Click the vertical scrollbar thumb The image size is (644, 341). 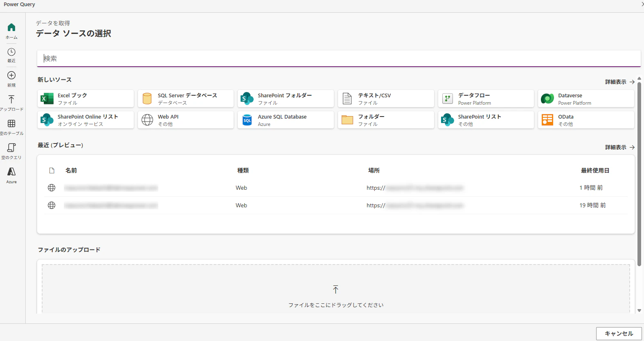pos(639,175)
